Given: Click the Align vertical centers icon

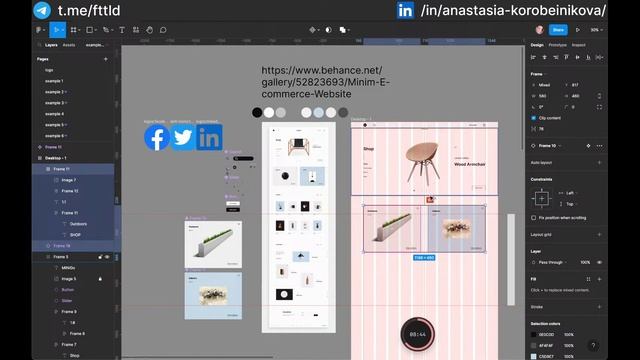Looking at the screenshot, I should [x=577, y=58].
